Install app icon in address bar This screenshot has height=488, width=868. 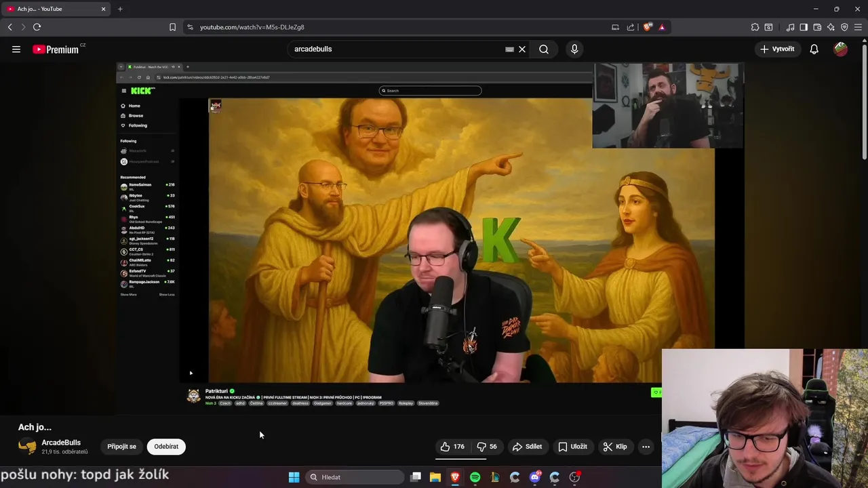615,27
